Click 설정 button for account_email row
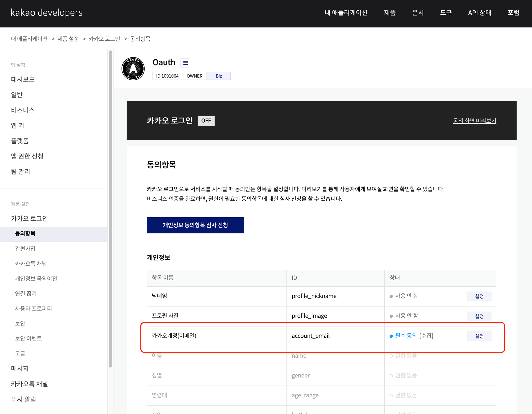Viewport: 532px width, 414px height. coord(479,336)
